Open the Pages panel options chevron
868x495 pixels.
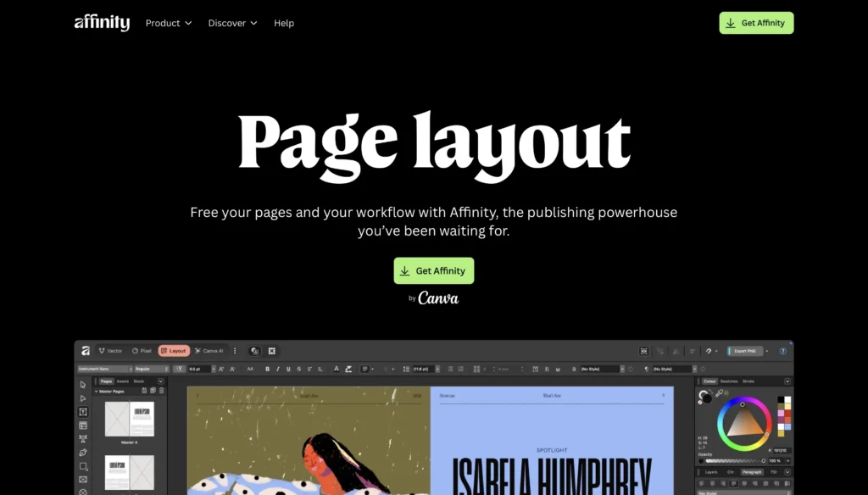coord(160,381)
